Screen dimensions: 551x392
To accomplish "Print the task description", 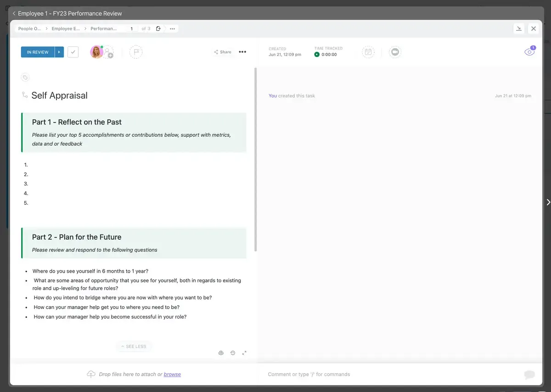I will pyautogui.click(x=221, y=353).
